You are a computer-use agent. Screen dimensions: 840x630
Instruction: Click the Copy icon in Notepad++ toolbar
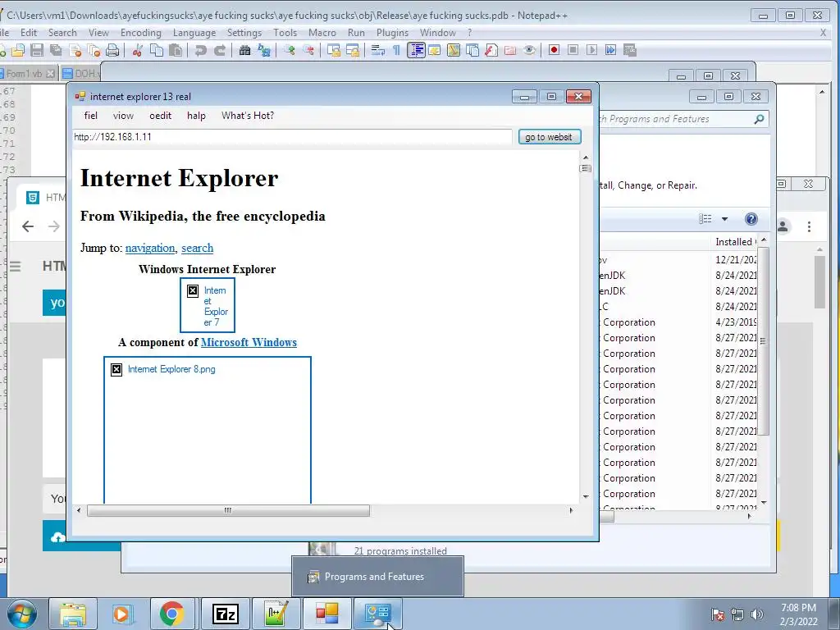click(x=157, y=50)
